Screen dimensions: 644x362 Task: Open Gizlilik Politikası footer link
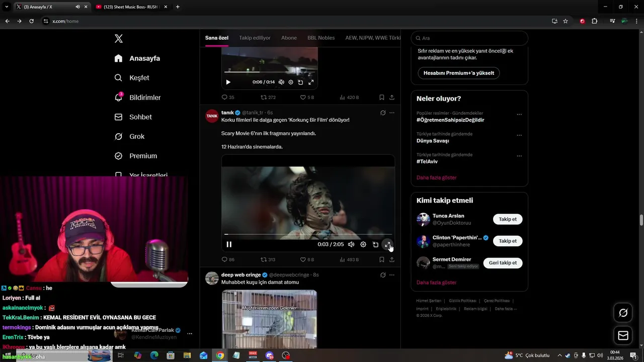(x=462, y=301)
